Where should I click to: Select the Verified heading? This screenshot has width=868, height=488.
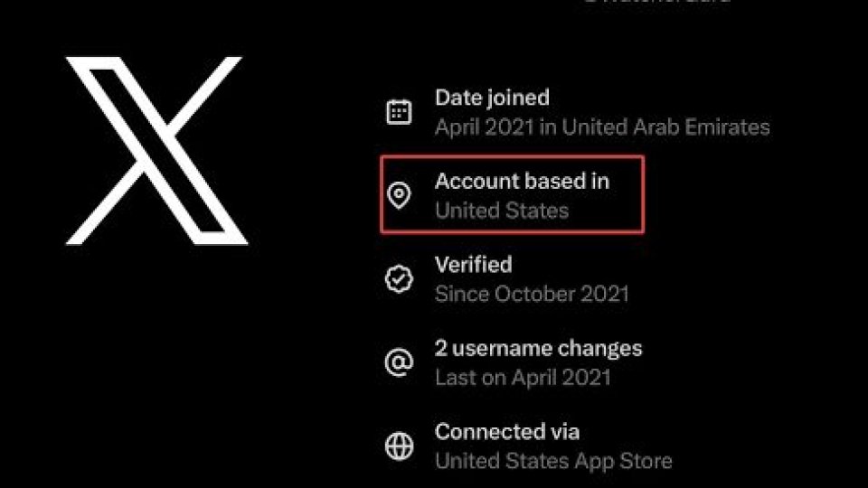pyautogui.click(x=473, y=265)
